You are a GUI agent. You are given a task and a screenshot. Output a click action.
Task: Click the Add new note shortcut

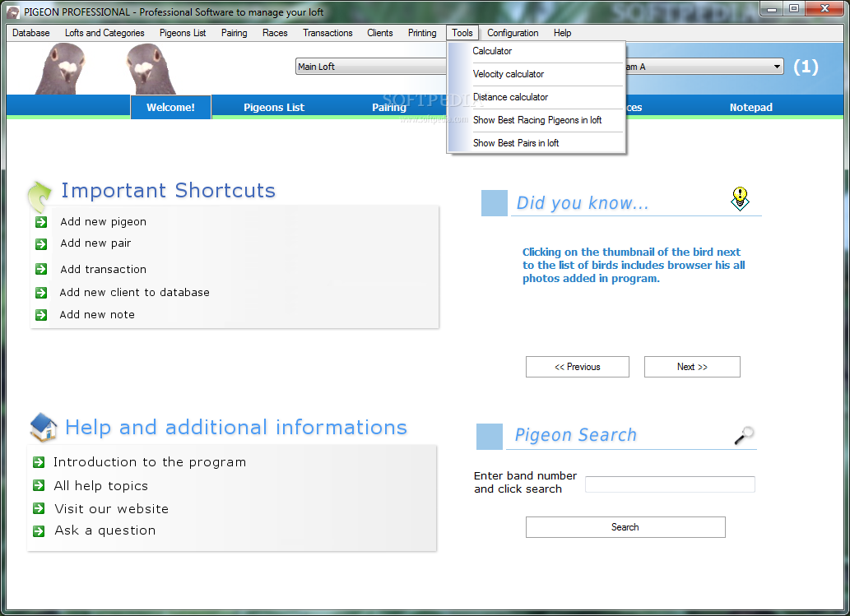click(x=97, y=315)
